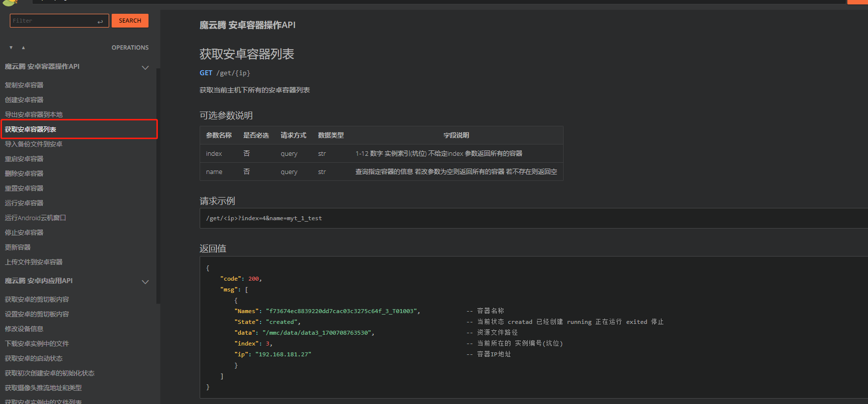Click into the Filter input field
The height and width of the screenshot is (404, 868).
tap(52, 21)
